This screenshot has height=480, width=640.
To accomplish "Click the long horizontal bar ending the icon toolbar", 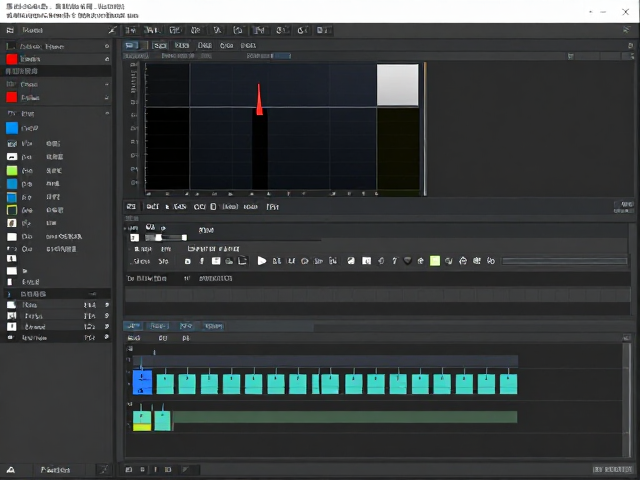I will [564, 261].
